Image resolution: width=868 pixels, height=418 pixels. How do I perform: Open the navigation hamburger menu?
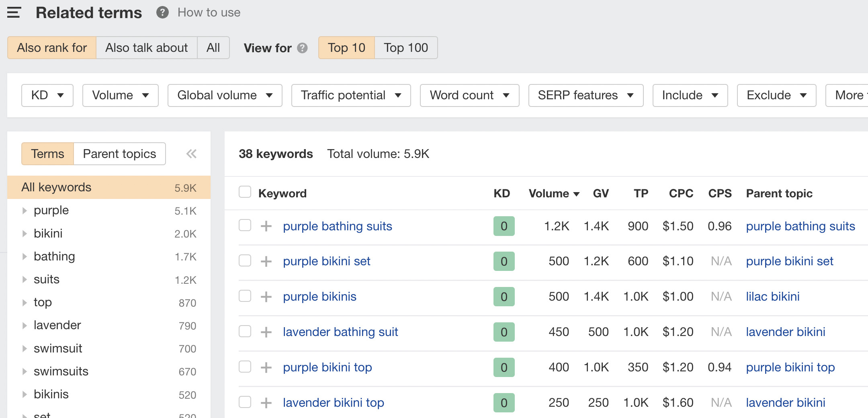[x=13, y=13]
